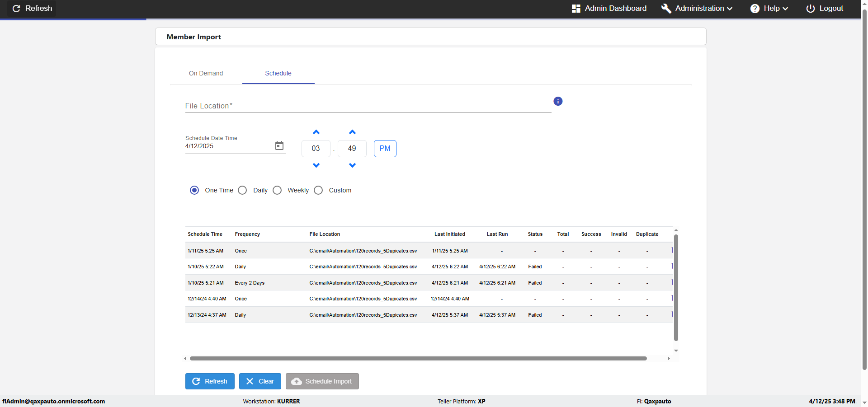The image size is (868, 407).
Task: Increase the minutes with up chevron
Action: pyautogui.click(x=352, y=132)
